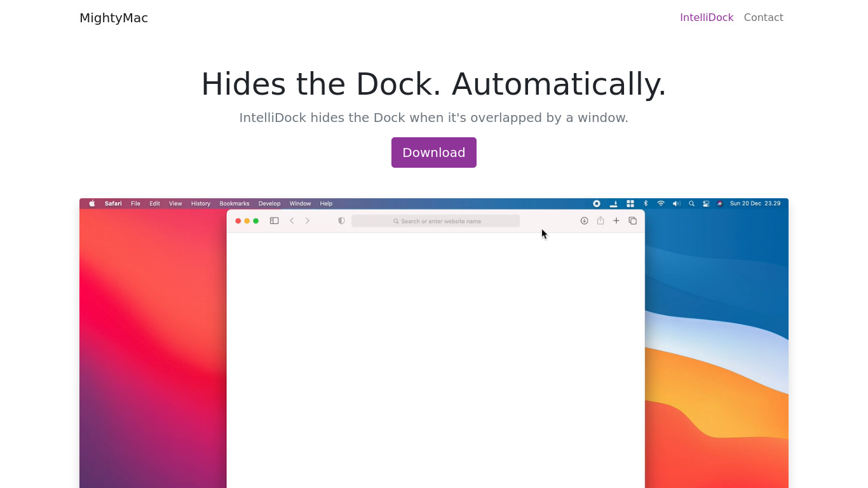Open the volume speaker icon
Image resolution: width=868 pixels, height=488 pixels.
point(676,203)
